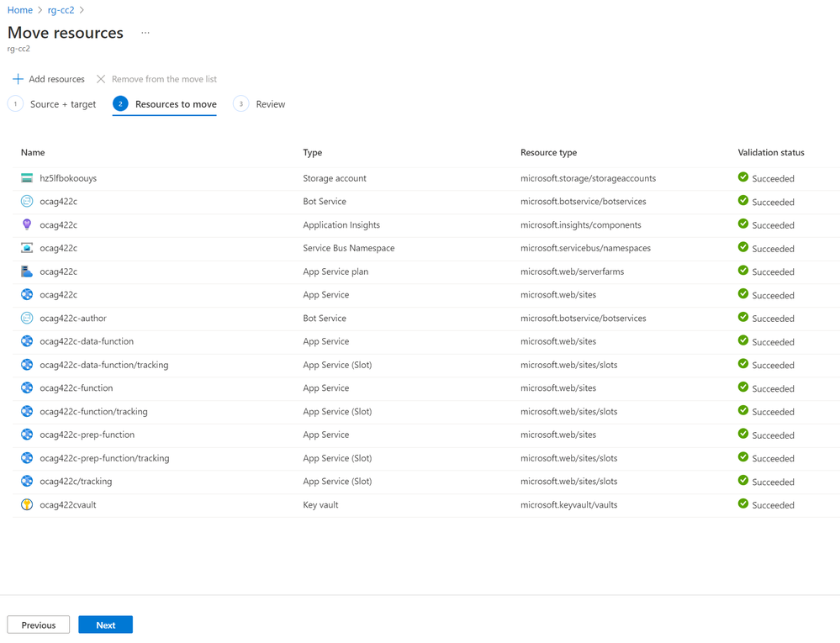The width and height of the screenshot is (840, 643).
Task: Click microsoft.servicebus/namespaces resource type
Action: click(x=585, y=248)
